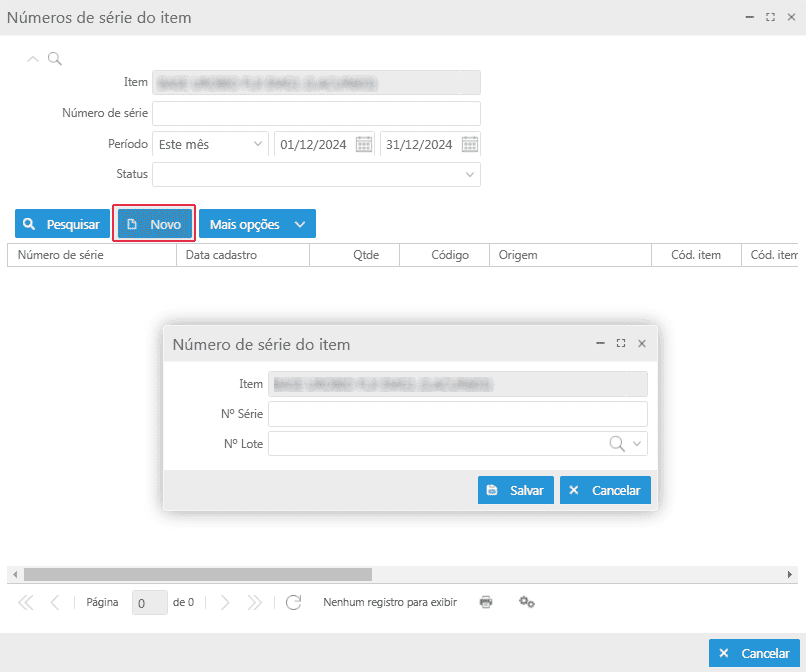
Task: Click the Pesquisar button
Action: [x=62, y=224]
